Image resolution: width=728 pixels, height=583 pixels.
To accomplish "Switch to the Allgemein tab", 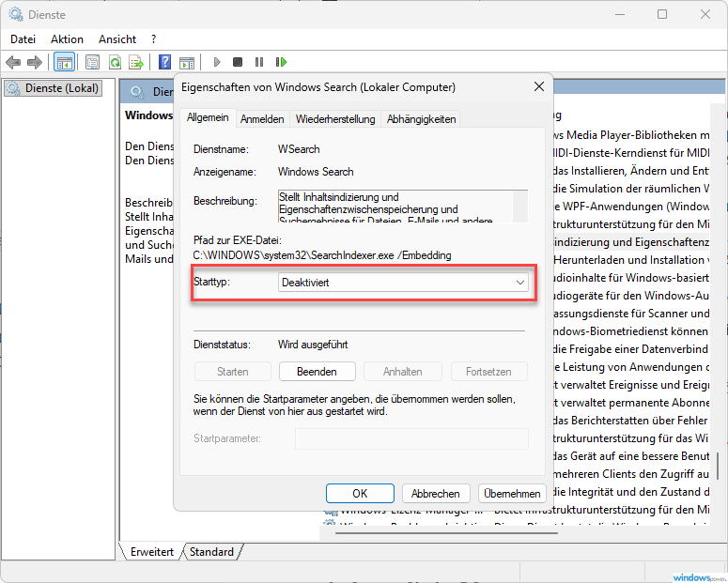I will click(x=208, y=118).
